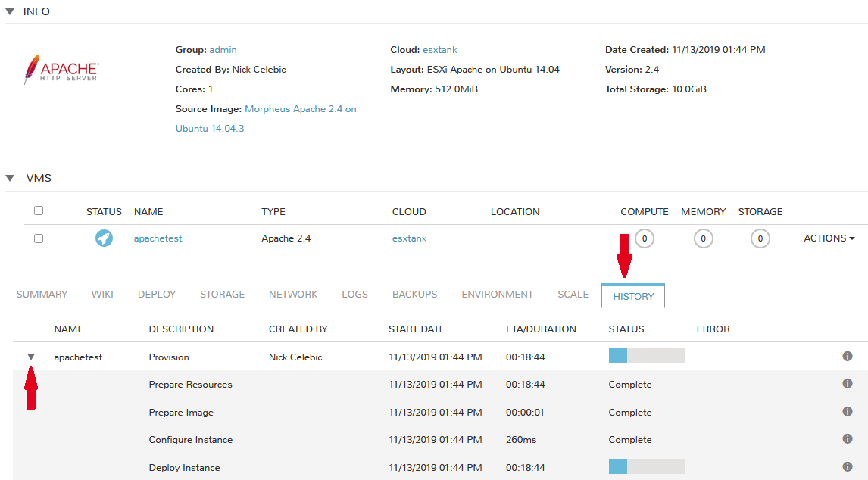868x480 pixels.
Task: Click the Memory usage gauge circle
Action: 703,239
